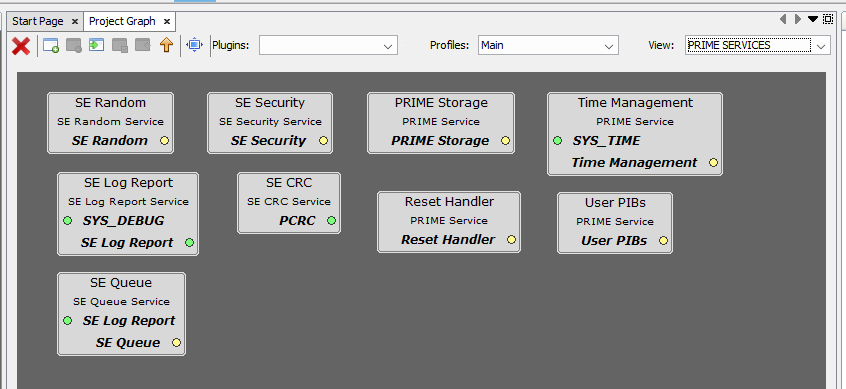Click the green arrow import group icon
The height and width of the screenshot is (389, 846).
pyautogui.click(x=97, y=45)
